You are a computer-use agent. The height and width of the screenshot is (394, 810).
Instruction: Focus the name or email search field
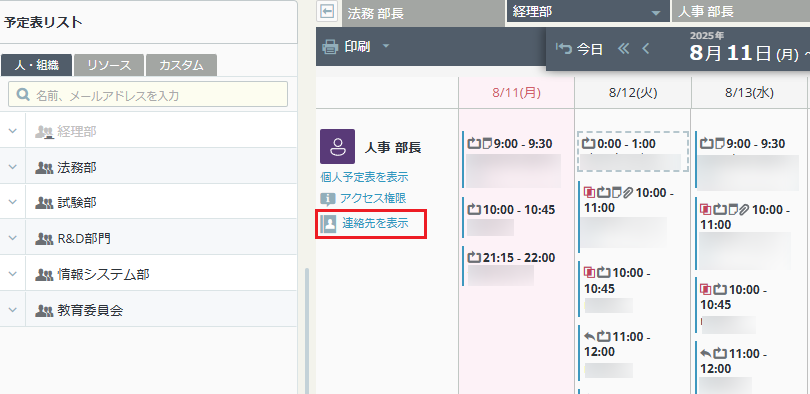(148, 94)
